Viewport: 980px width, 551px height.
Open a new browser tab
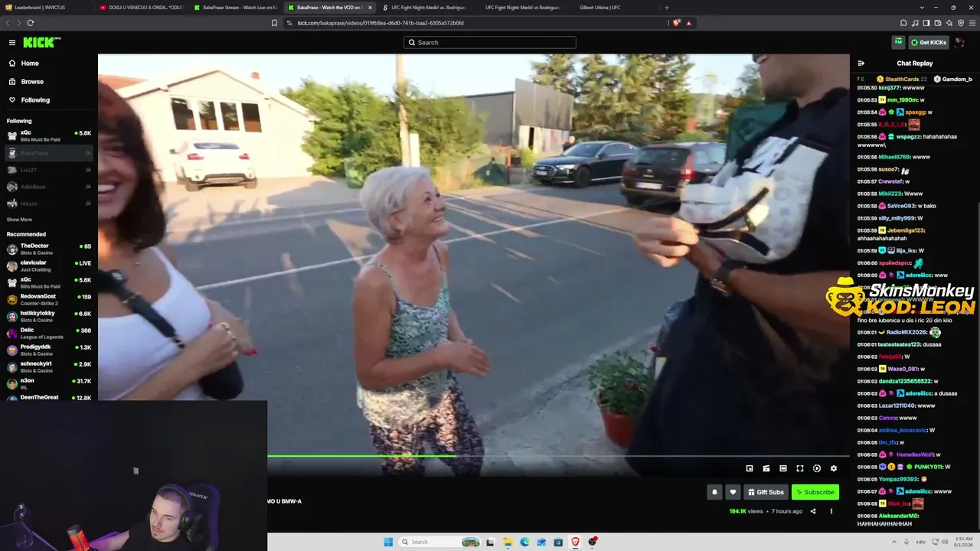666,8
